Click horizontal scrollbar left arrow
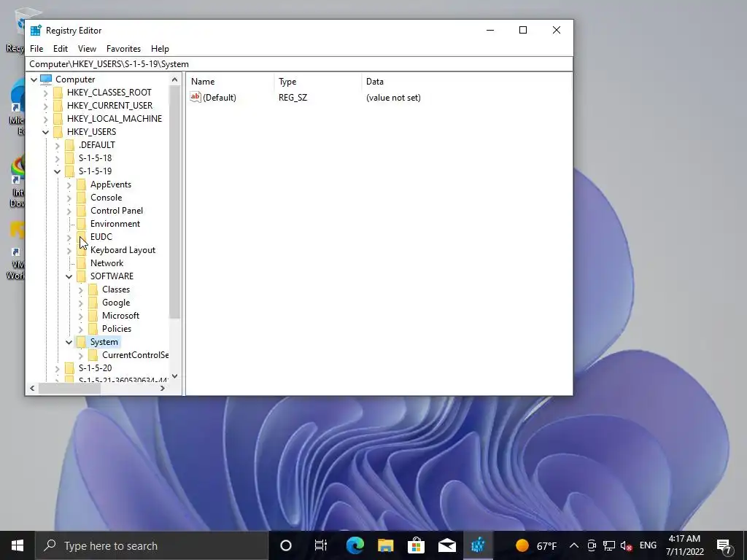 point(32,388)
